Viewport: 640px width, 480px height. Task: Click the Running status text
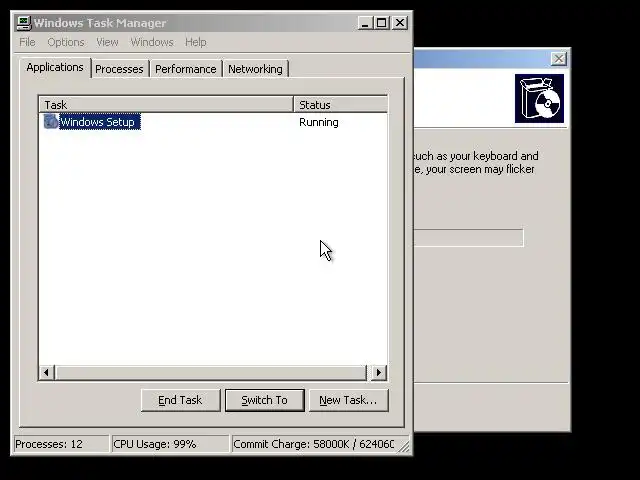tap(319, 122)
